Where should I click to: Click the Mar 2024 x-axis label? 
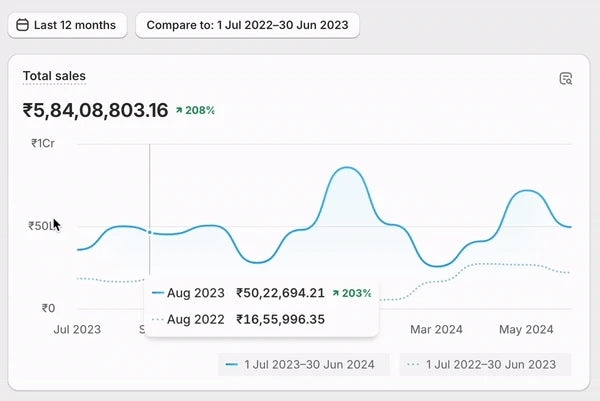point(436,329)
